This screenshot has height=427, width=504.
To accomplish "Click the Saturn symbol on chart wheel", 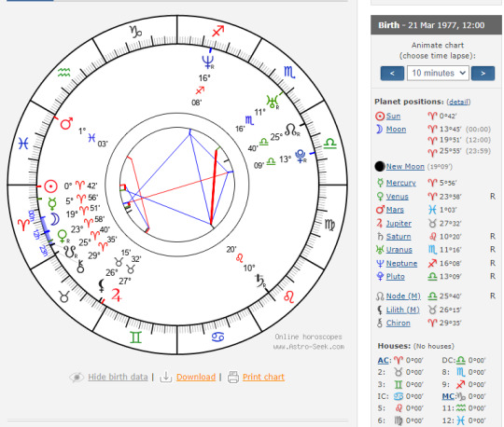I will [x=260, y=281].
